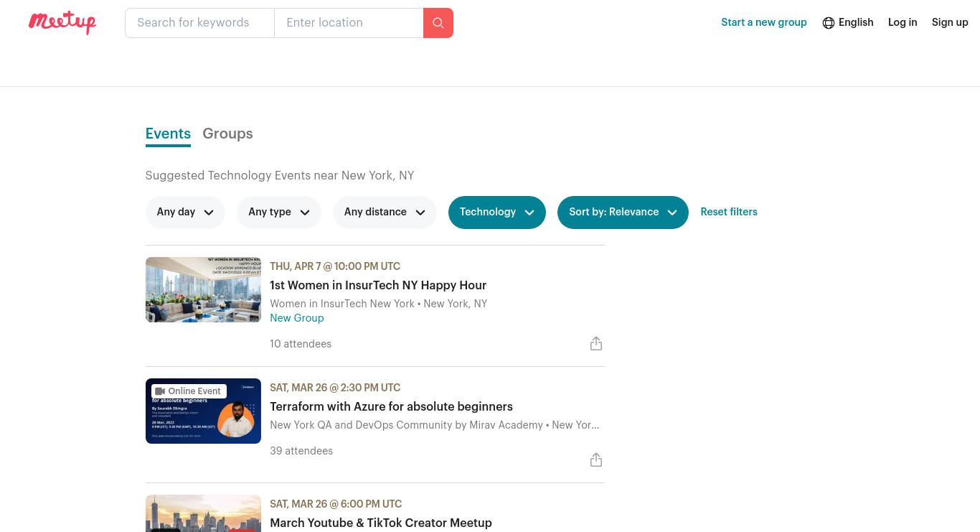
Task: Open Terraform with Azure for absolute beginners
Action: pos(391,406)
